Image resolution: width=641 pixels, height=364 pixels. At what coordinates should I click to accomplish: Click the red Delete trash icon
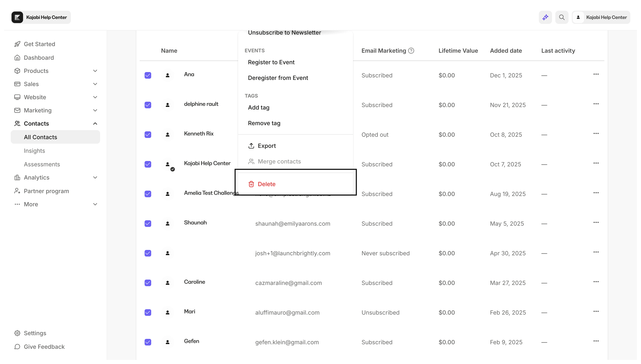tap(251, 184)
